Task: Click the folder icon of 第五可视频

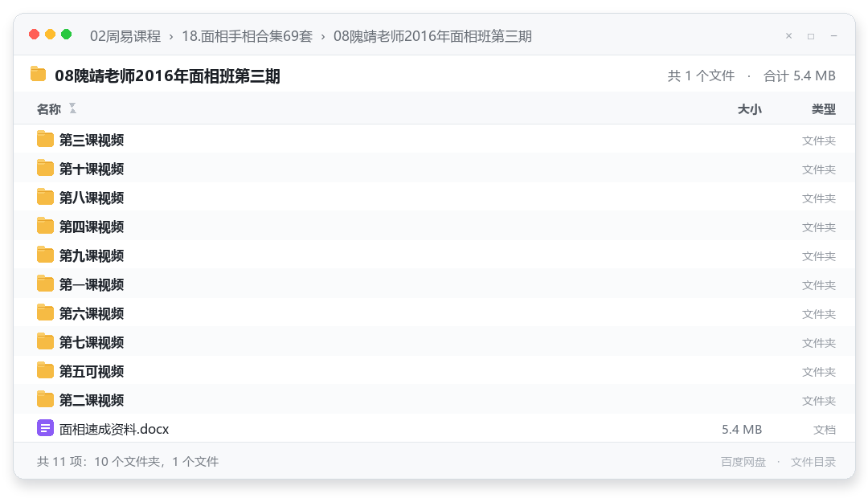Action: click(x=45, y=371)
